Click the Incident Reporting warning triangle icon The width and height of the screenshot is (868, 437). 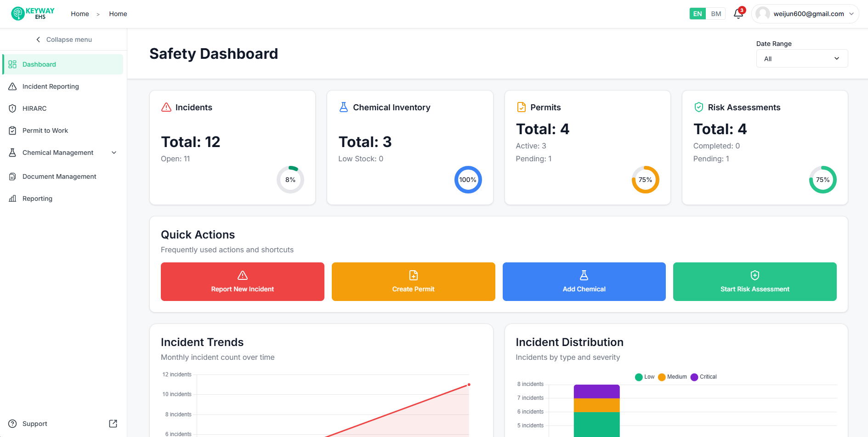coord(12,86)
